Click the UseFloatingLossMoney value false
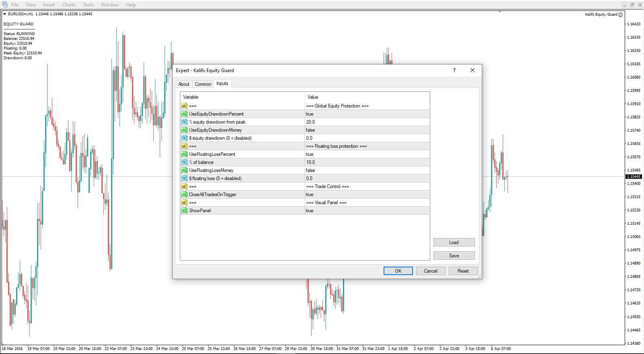644x354 pixels. click(x=310, y=170)
